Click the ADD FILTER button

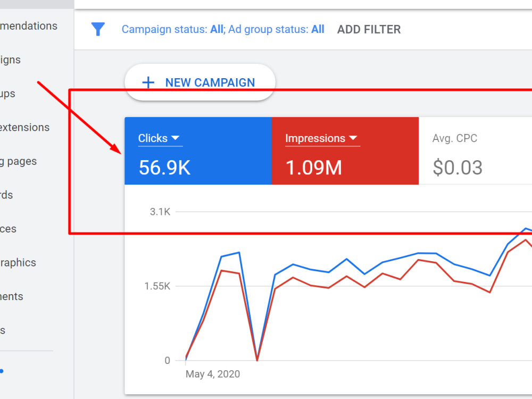point(369,29)
